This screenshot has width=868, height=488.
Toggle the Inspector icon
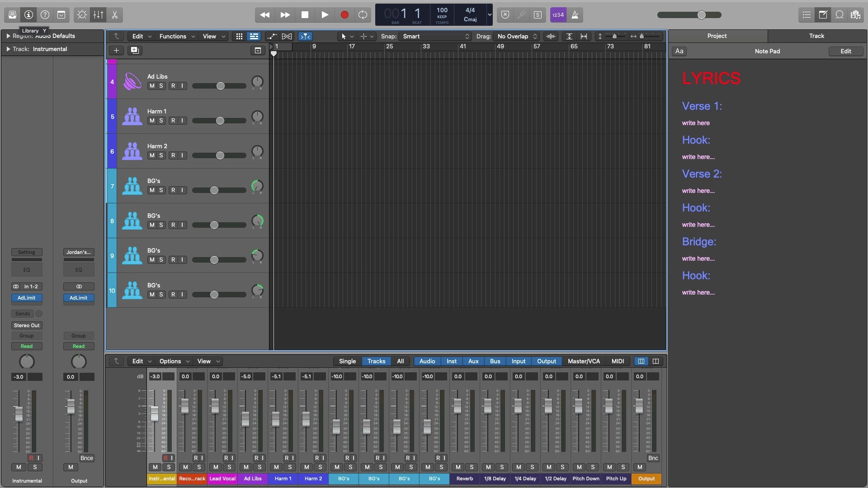(28, 15)
